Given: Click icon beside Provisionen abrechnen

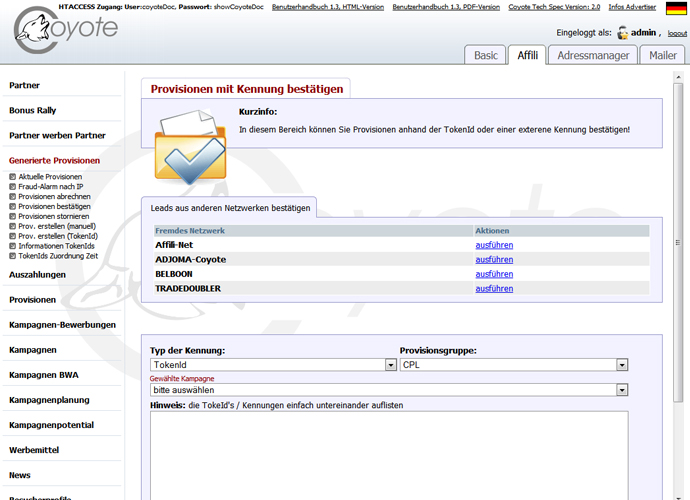Looking at the screenshot, I should 12,196.
